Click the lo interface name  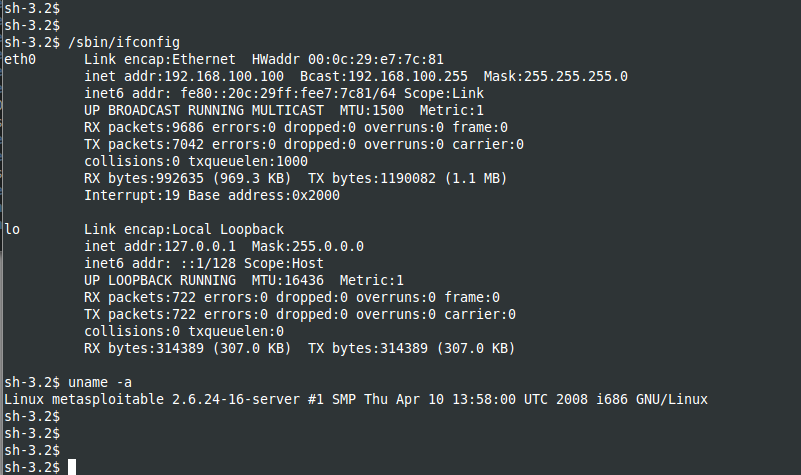tap(13, 229)
